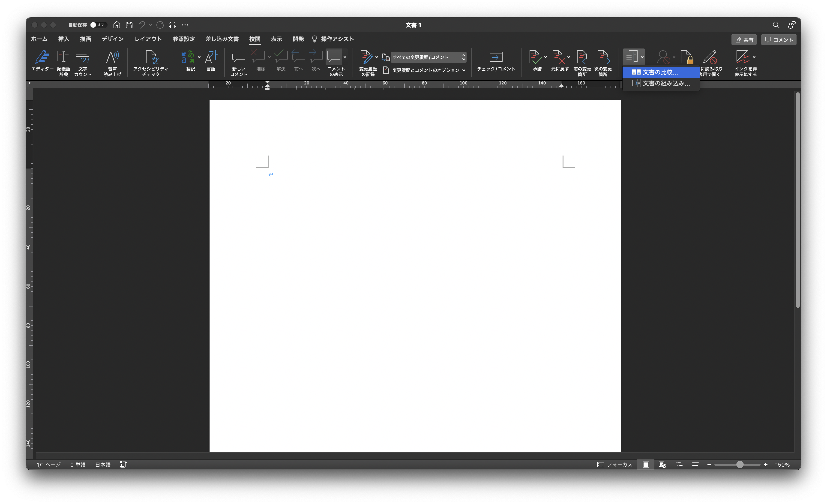Switch to the Insert (挿入) tab
Viewport: 827px width, 504px height.
pos(64,39)
